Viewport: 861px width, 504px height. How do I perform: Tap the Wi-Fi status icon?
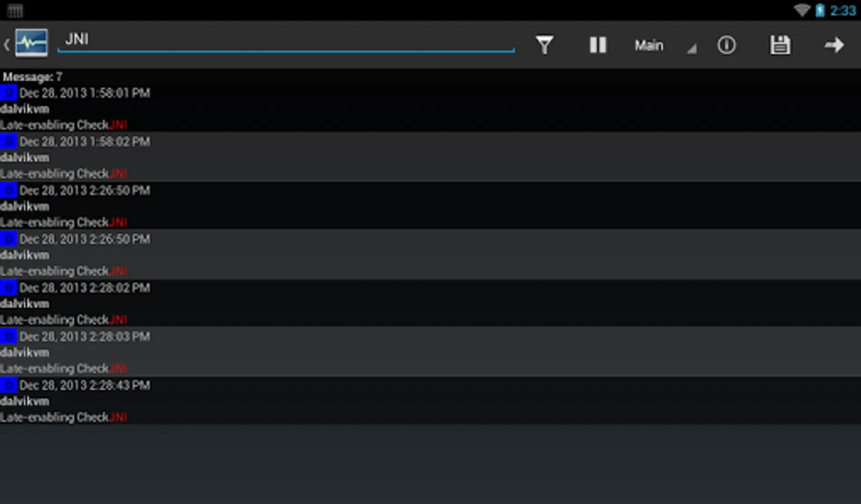pos(802,10)
